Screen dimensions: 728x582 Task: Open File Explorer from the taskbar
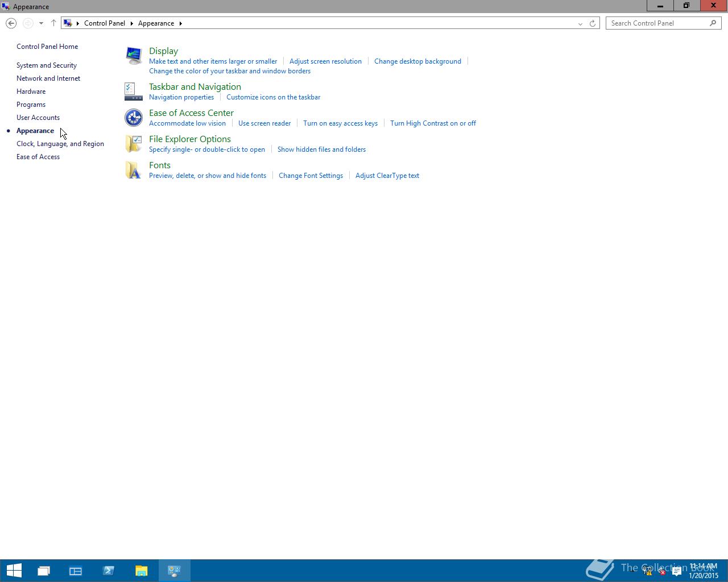(x=142, y=571)
